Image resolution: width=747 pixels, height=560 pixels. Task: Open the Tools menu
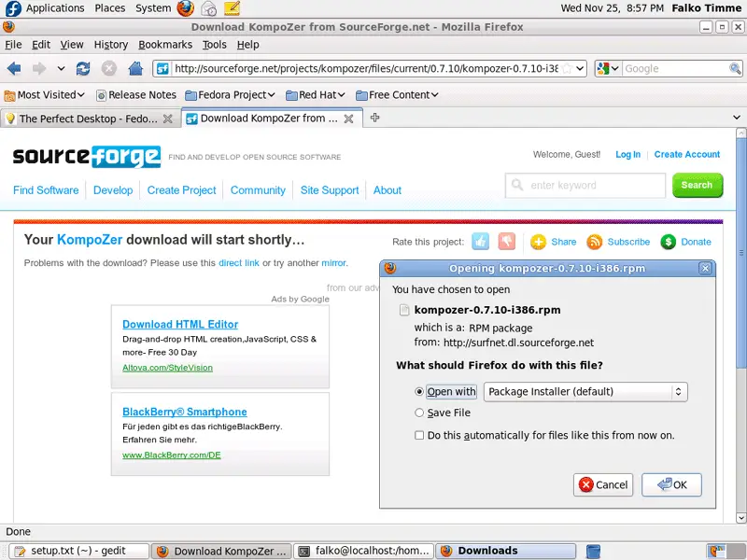pyautogui.click(x=215, y=44)
